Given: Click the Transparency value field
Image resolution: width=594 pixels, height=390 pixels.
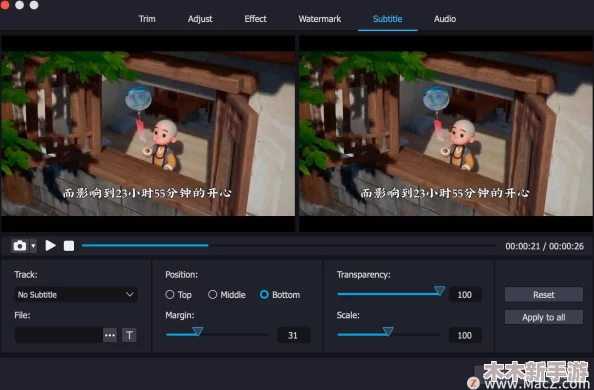Looking at the screenshot, I should 465,294.
